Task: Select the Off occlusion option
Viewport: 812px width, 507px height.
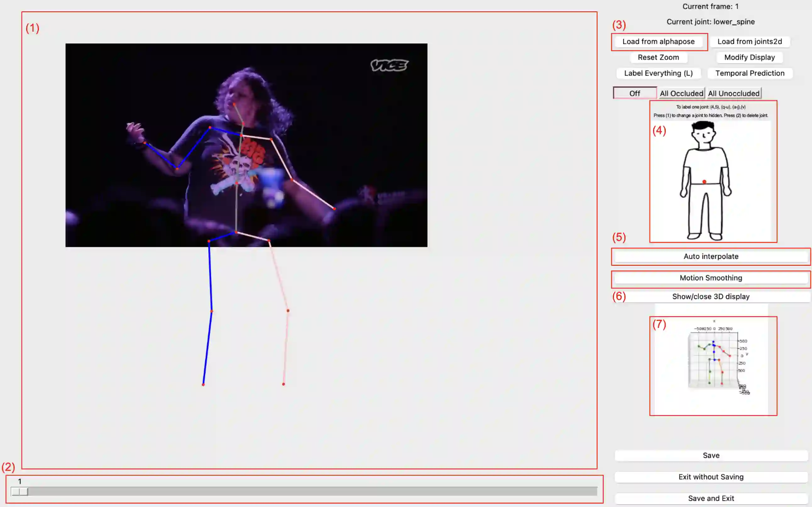Action: coord(634,93)
